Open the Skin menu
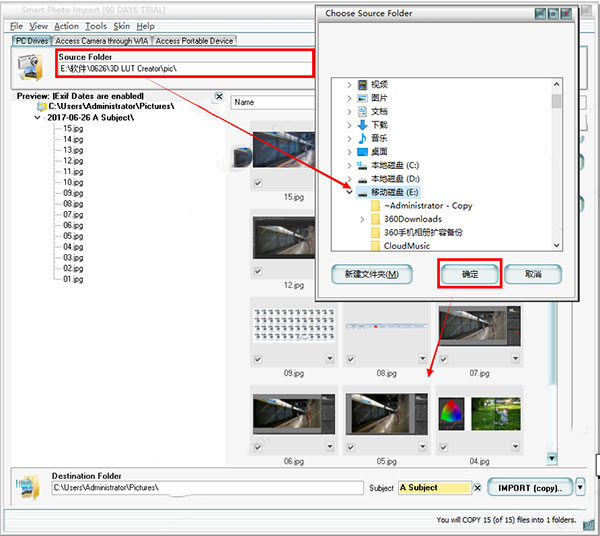 122,26
